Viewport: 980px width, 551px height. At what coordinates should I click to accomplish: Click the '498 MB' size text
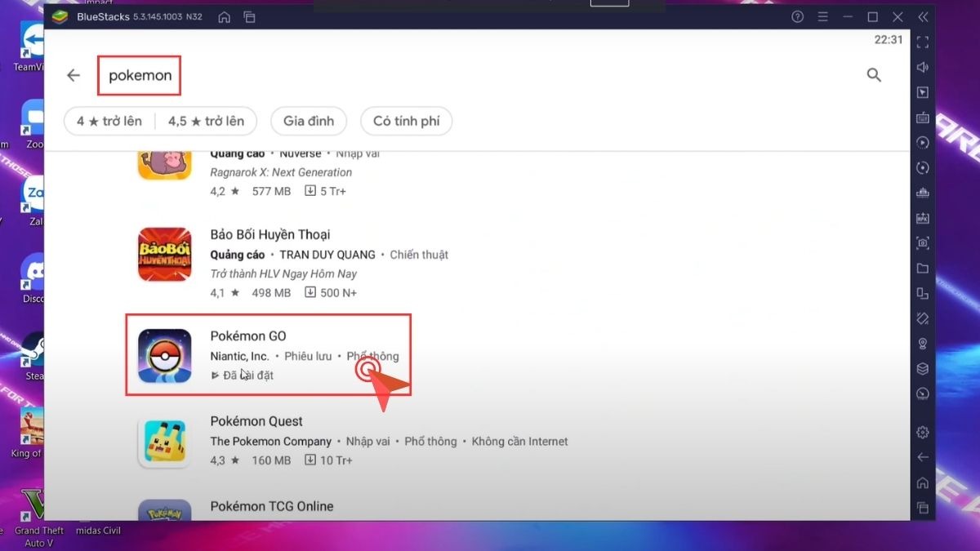(x=271, y=292)
